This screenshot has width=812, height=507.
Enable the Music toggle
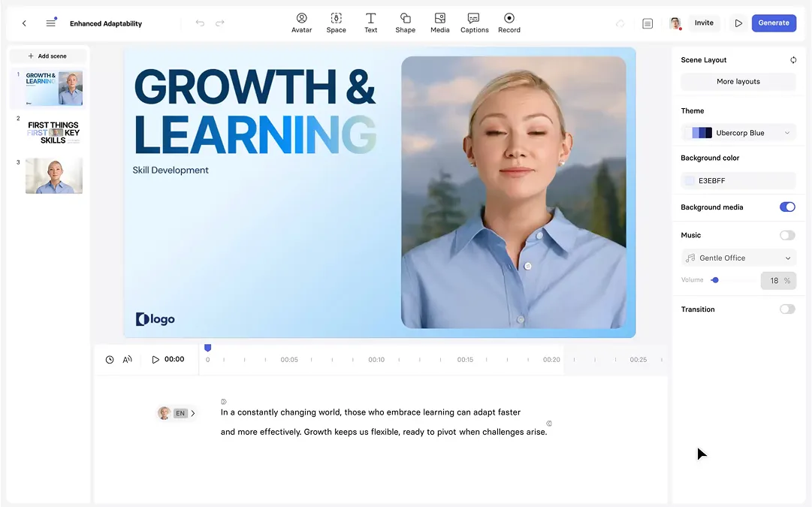tap(786, 235)
